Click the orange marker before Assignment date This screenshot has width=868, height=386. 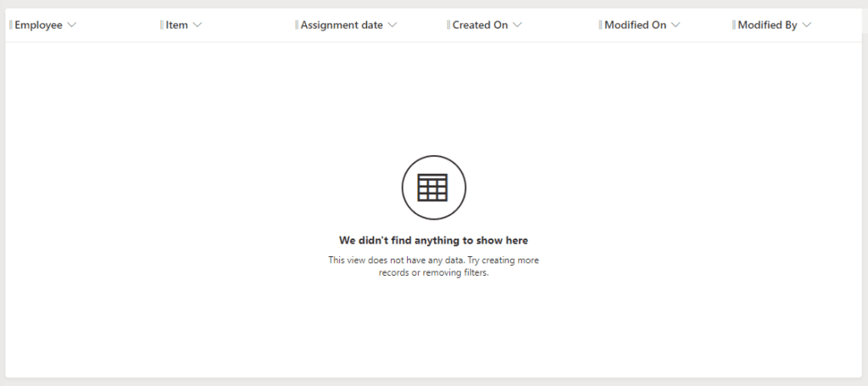pos(297,25)
